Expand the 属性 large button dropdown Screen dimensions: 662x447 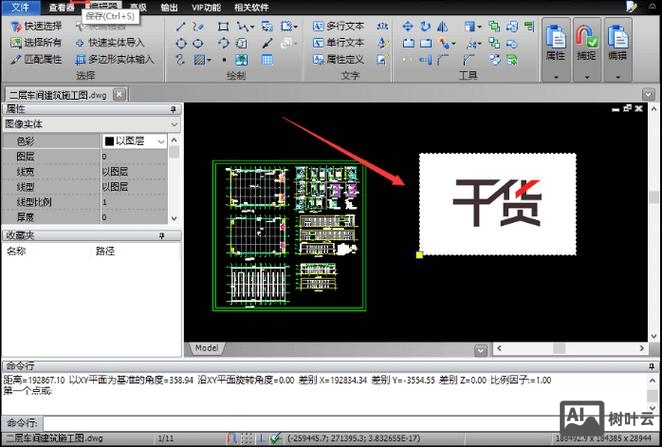(x=556, y=77)
